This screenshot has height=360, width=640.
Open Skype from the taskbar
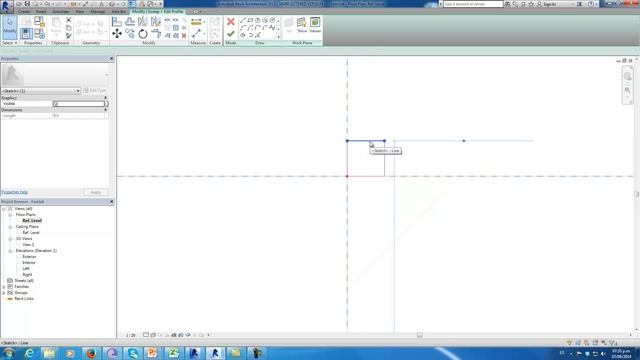[x=133, y=353]
